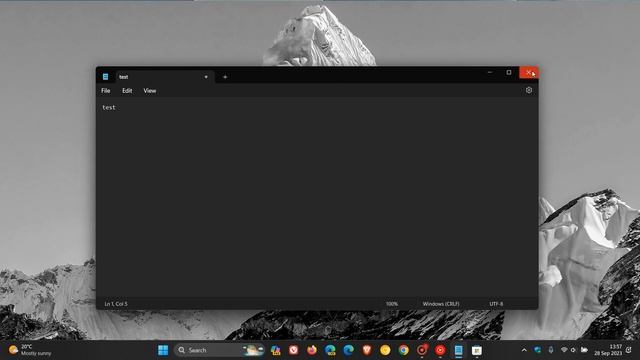Open the notifications icon beside the clock
Screen dimensions: 640x360
pos(629,350)
